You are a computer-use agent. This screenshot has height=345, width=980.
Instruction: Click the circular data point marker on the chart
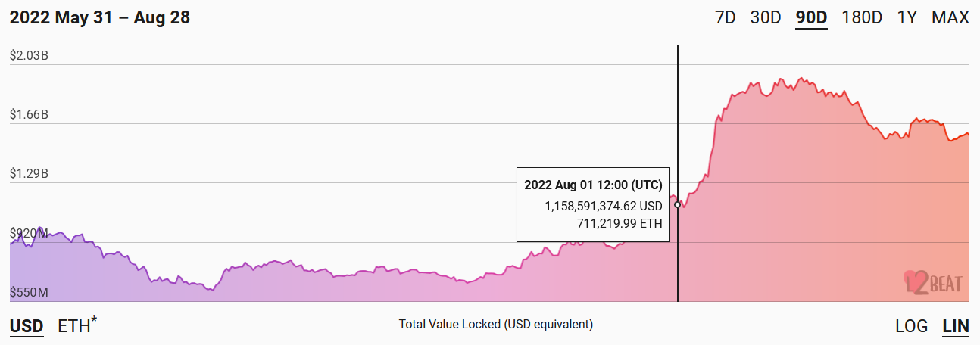(677, 205)
